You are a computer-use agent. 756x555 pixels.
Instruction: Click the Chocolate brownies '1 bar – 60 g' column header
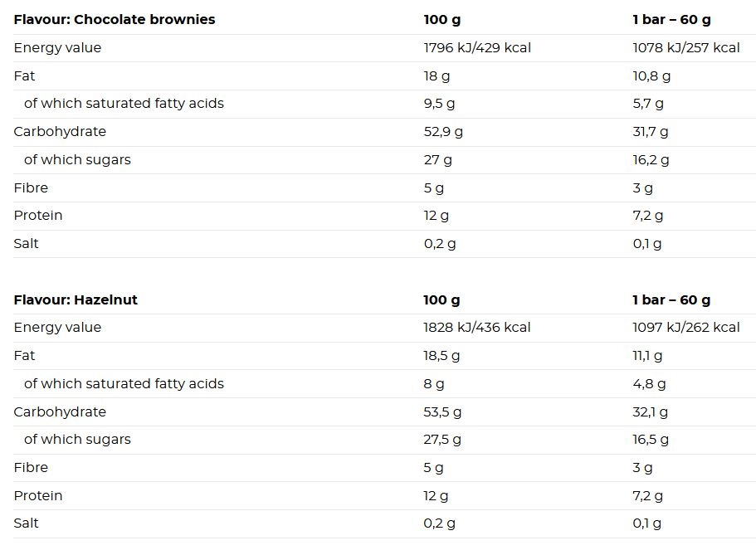671,19
